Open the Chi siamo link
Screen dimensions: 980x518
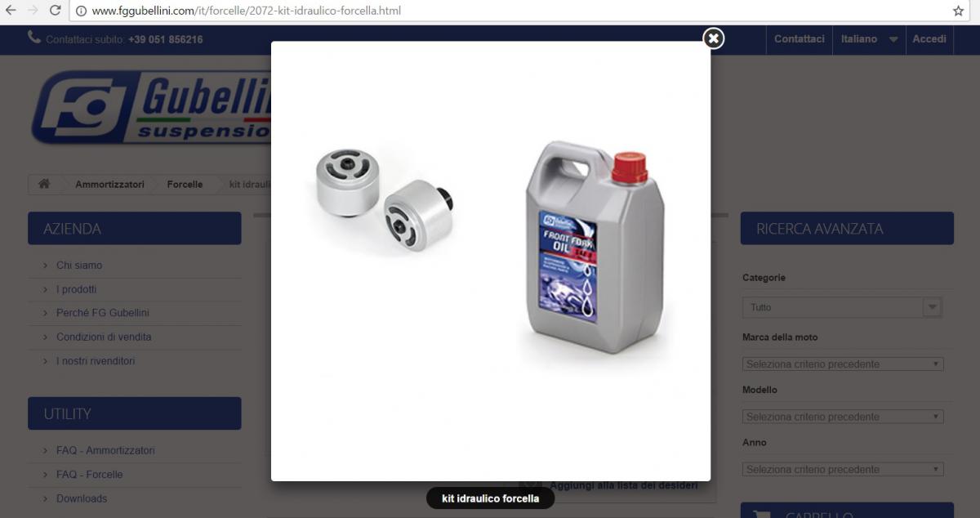pos(79,266)
